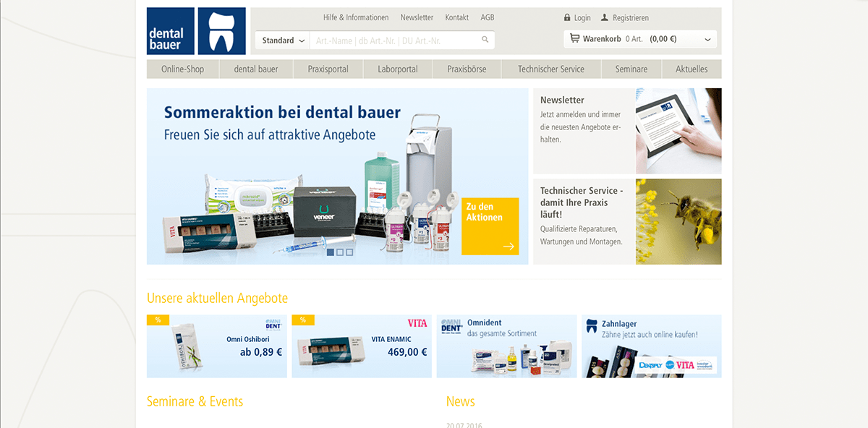Viewport: 868px width, 428px height.
Task: Select the first slider dot of the banner
Action: click(x=331, y=252)
